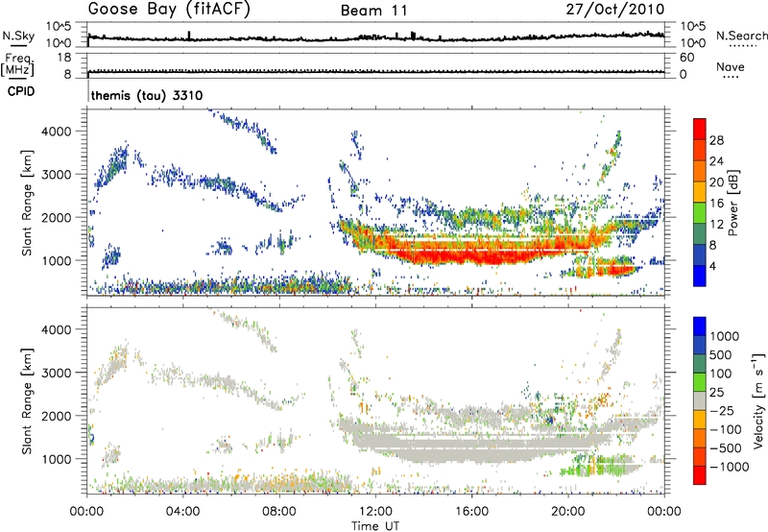Click the '04:00' time axis tick label

(182, 512)
